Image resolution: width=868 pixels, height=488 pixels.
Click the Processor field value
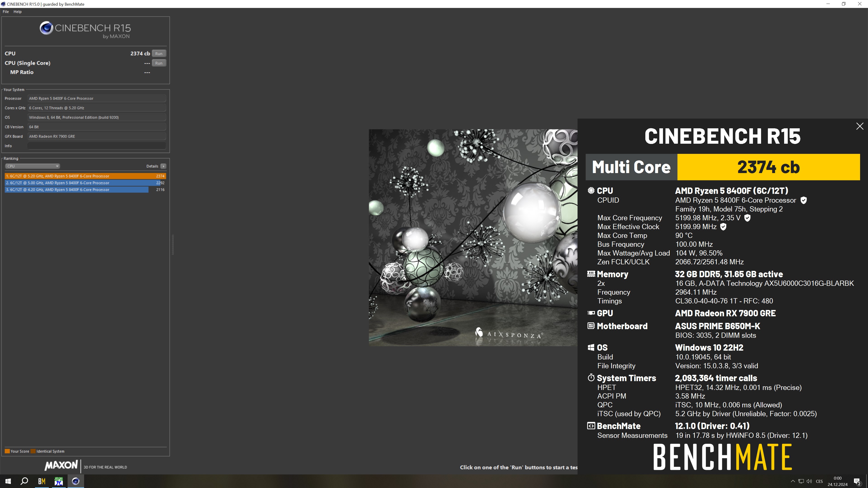coord(97,98)
